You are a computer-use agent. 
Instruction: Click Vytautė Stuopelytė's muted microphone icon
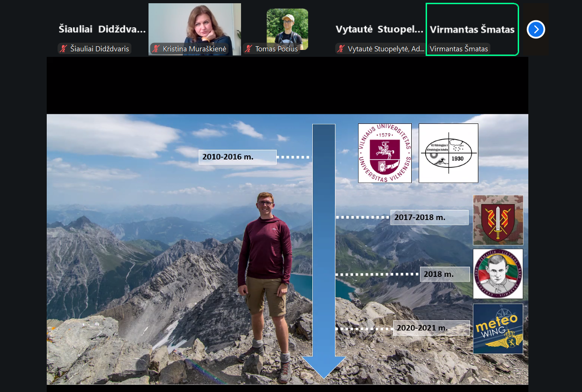click(341, 49)
